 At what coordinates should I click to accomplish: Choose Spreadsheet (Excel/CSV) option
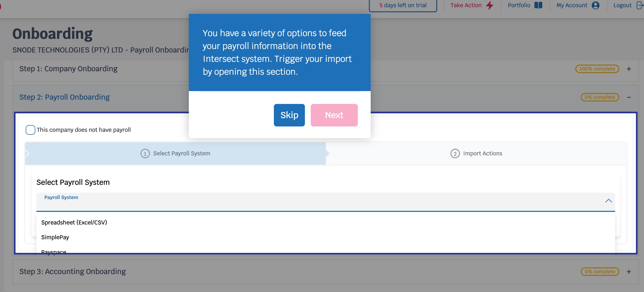click(74, 222)
